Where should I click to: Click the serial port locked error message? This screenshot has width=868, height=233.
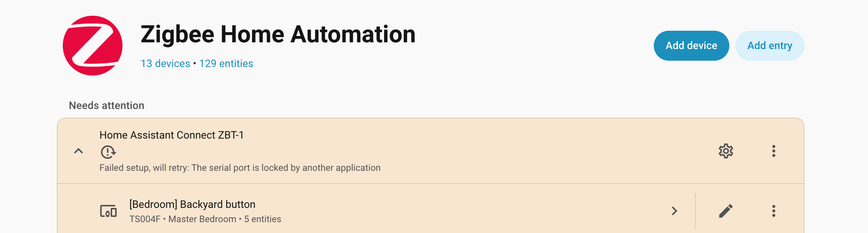240,168
